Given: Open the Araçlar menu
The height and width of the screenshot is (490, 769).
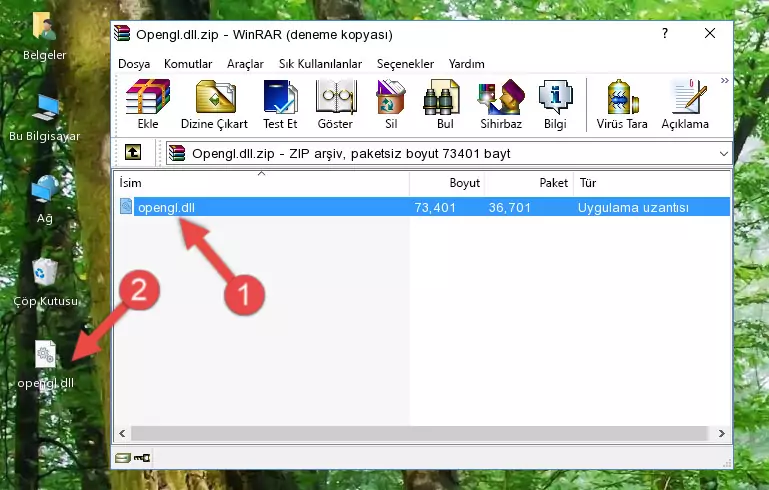Looking at the screenshot, I should (245, 64).
